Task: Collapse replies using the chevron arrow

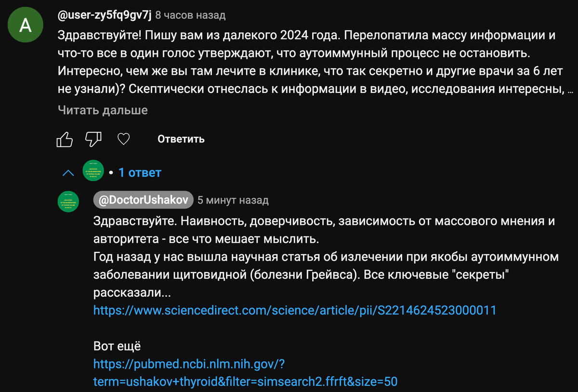Action: [67, 172]
